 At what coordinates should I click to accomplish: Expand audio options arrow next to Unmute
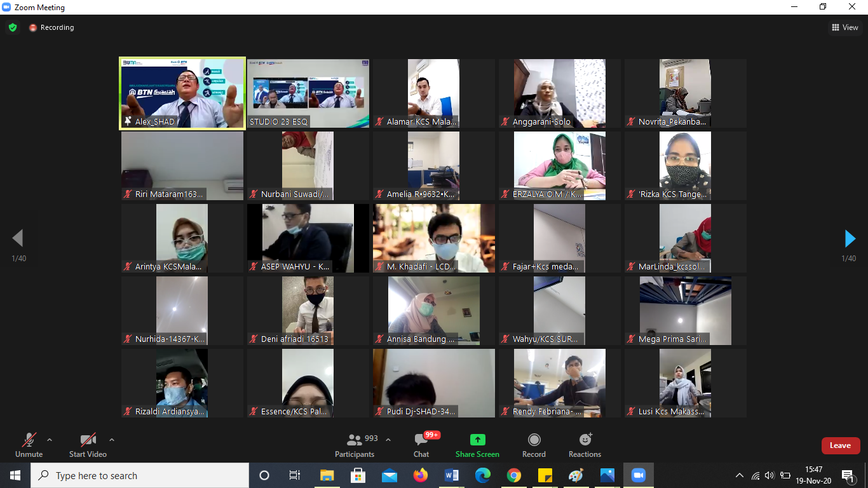[x=50, y=440]
